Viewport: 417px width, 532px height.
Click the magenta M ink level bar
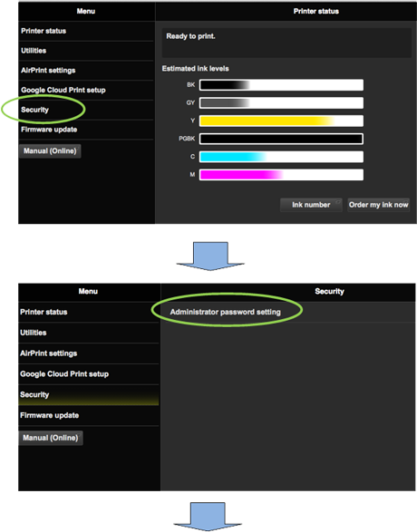(281, 175)
